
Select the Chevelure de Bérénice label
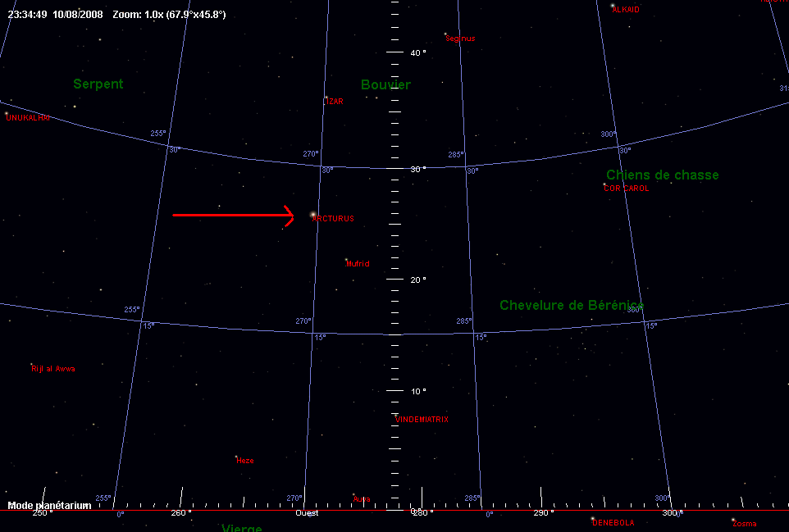(x=572, y=305)
